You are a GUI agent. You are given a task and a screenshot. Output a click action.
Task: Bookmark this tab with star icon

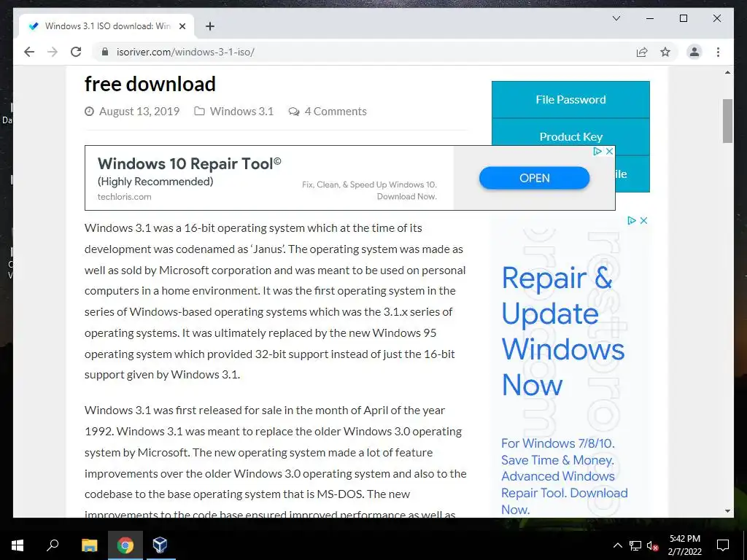coord(665,52)
